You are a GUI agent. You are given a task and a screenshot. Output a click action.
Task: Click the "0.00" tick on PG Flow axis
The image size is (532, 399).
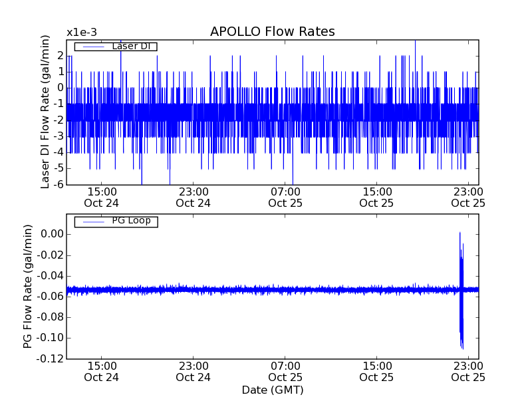53,234
